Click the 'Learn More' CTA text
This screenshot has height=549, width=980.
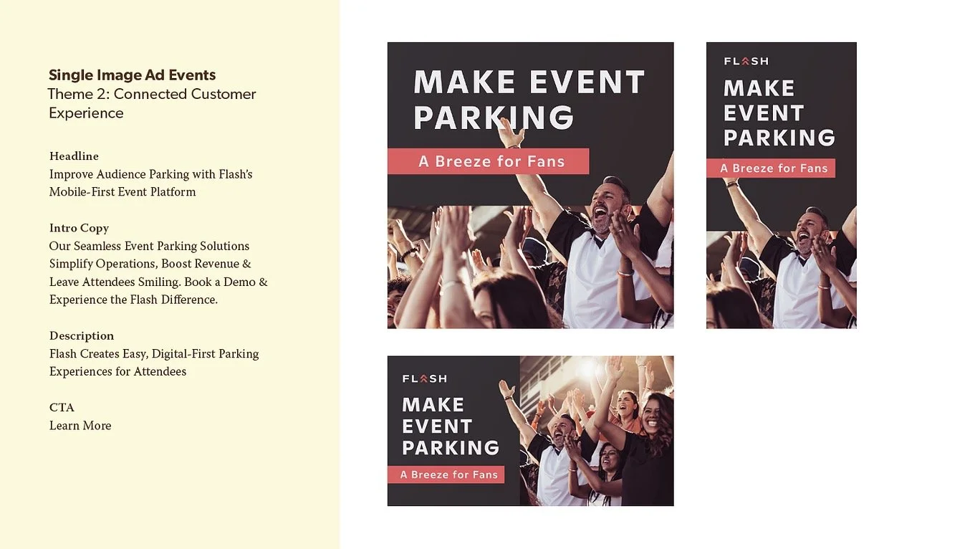(x=80, y=425)
